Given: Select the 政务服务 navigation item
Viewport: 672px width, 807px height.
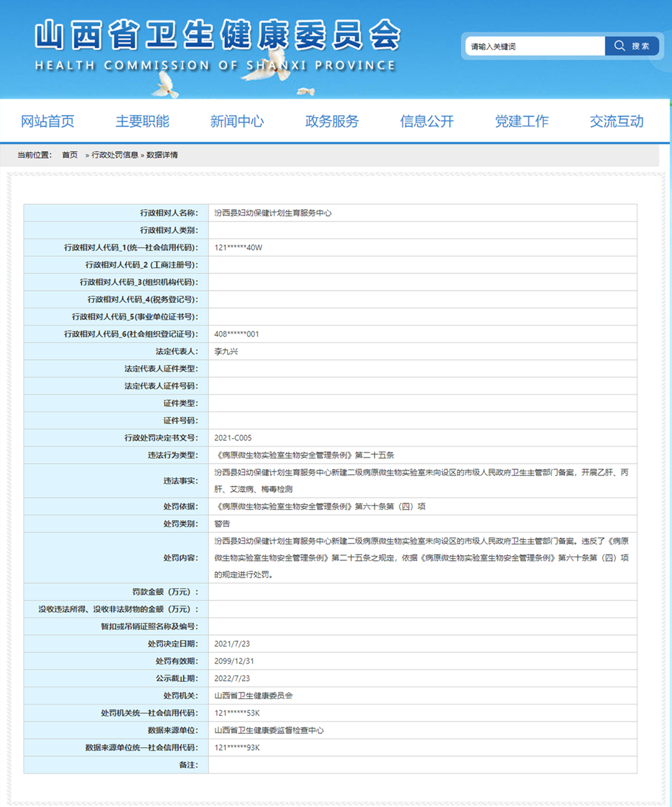Looking at the screenshot, I should (x=332, y=121).
